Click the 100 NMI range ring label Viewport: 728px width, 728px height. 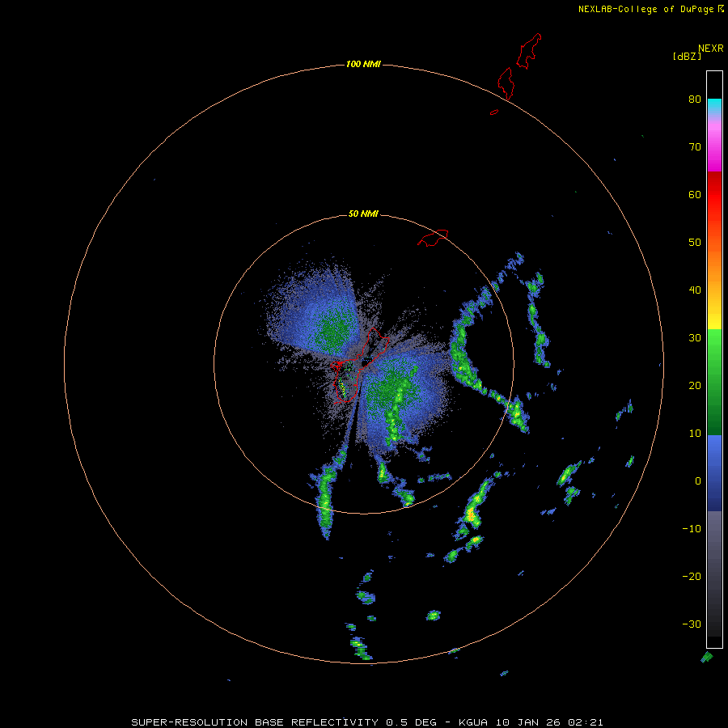363,64
